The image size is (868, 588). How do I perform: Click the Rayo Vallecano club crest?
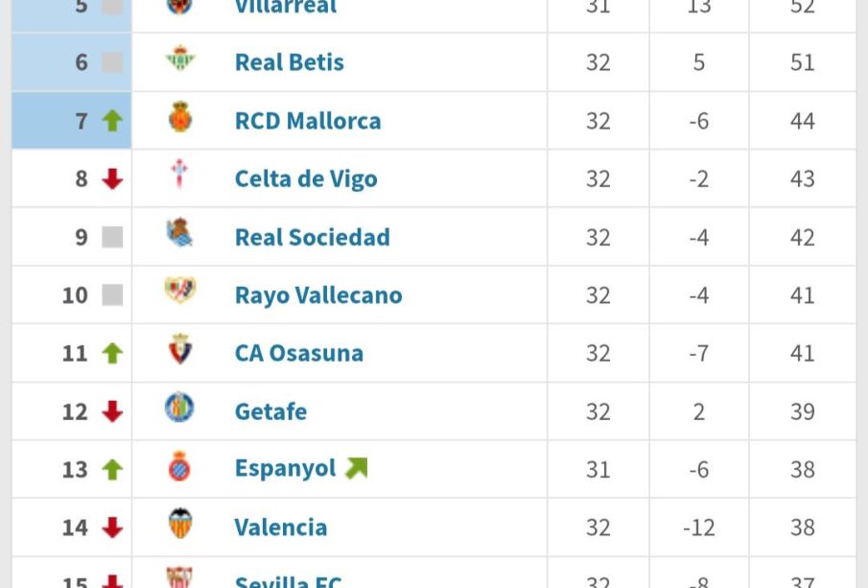179,293
